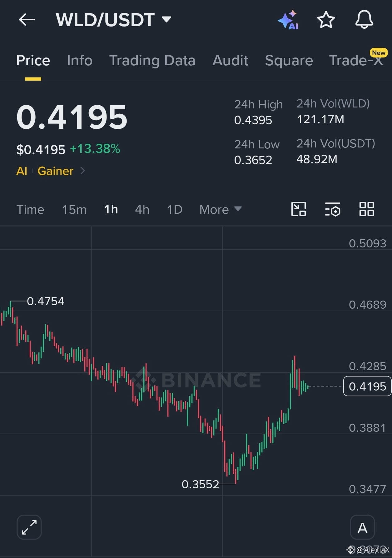
Task: Open the Trade-X tab
Action: tap(356, 60)
